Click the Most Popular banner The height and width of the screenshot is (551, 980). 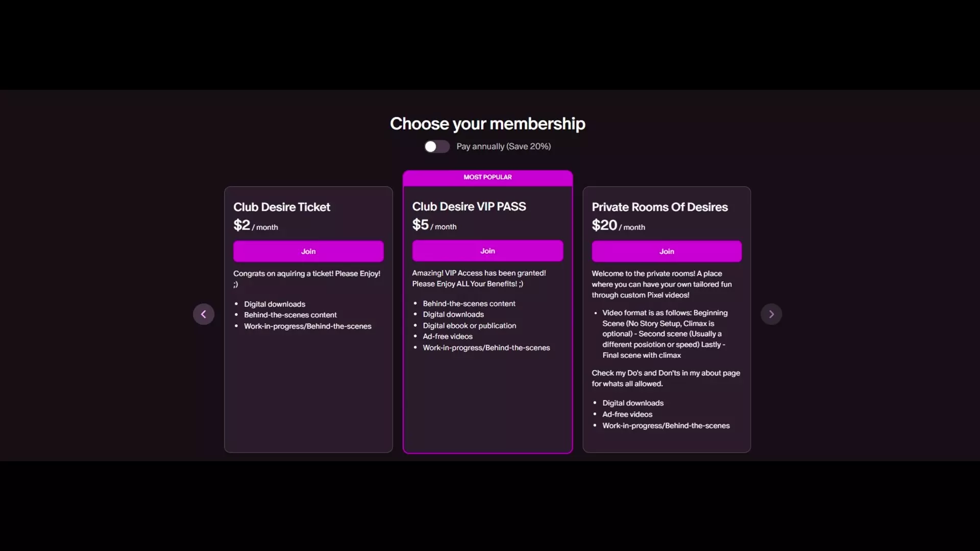487,178
